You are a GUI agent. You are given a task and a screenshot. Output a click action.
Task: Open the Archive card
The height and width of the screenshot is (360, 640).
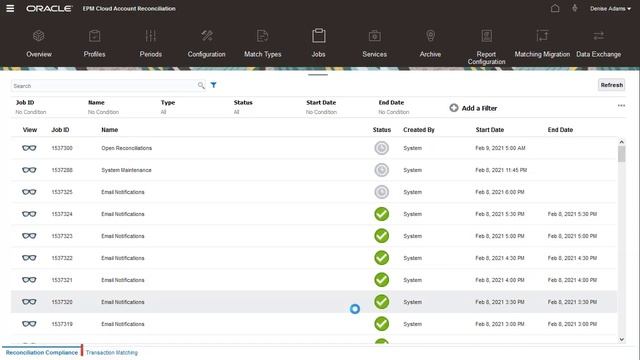coord(430,44)
